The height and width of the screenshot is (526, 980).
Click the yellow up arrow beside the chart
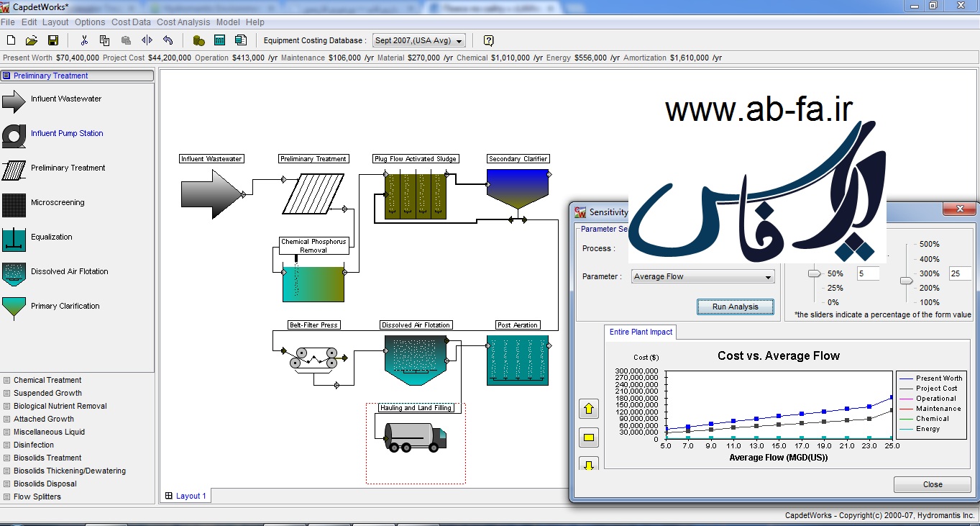589,409
